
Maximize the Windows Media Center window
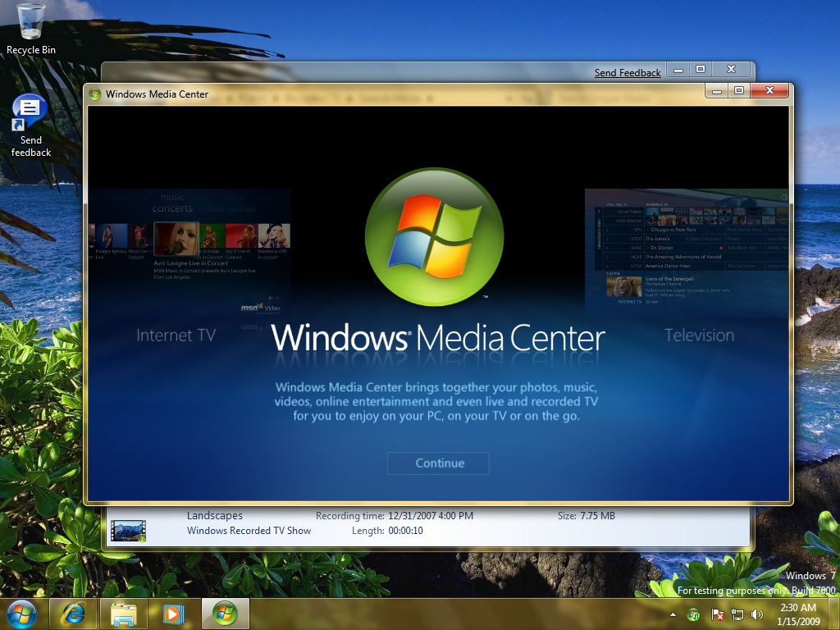click(739, 90)
